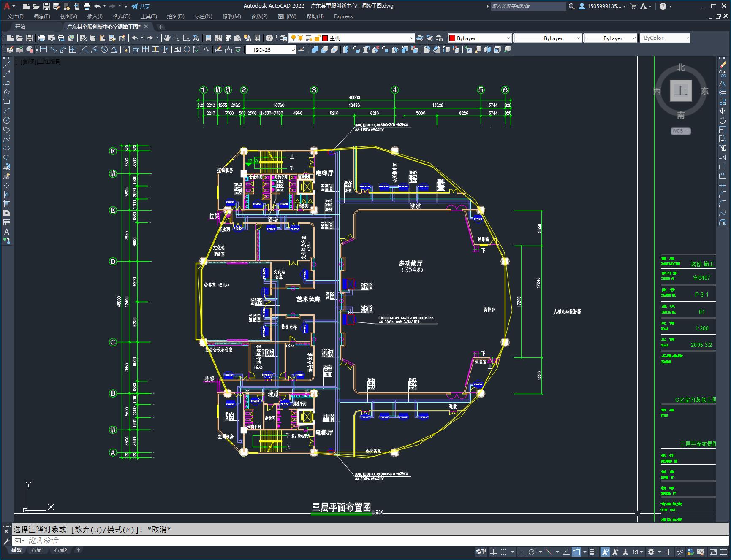Image resolution: width=731 pixels, height=560 pixels.
Task: Select the Rotate tool in Modify toolbar
Action: (723, 120)
